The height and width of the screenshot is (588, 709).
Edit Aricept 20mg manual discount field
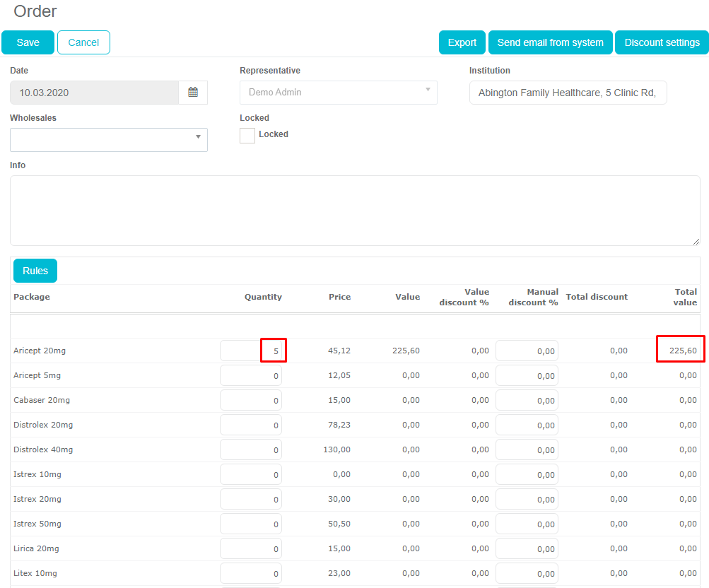click(527, 351)
